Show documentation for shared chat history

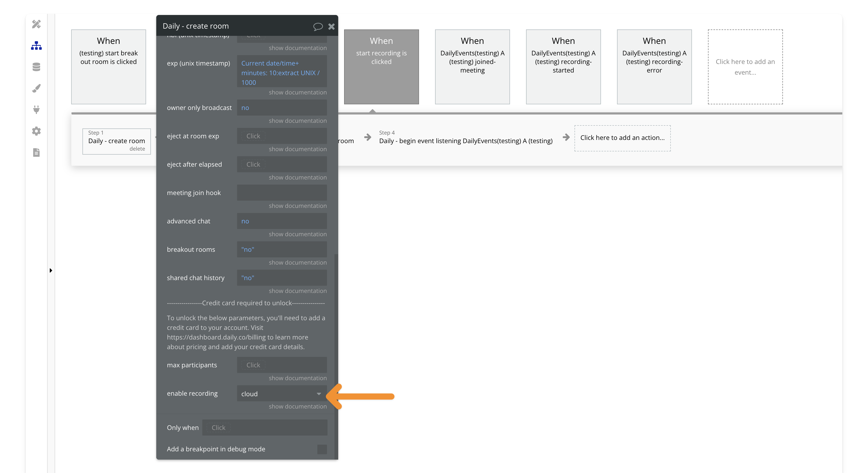pos(298,290)
